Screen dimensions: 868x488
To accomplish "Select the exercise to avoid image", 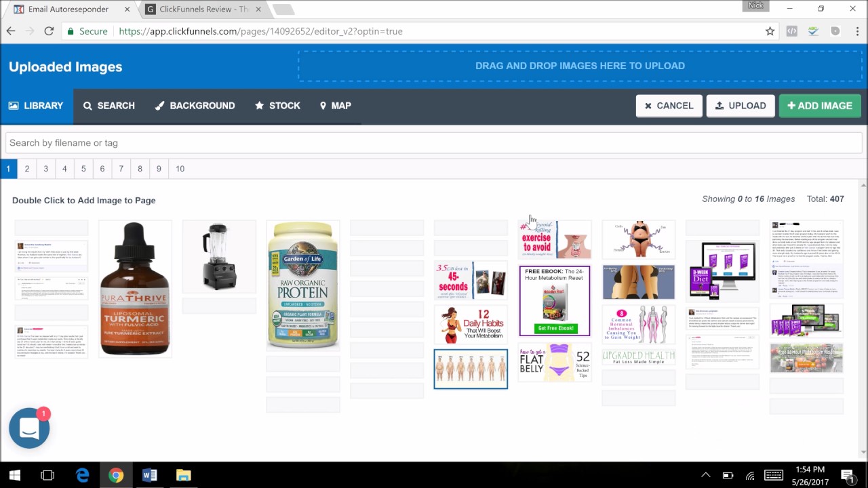I will (x=555, y=239).
